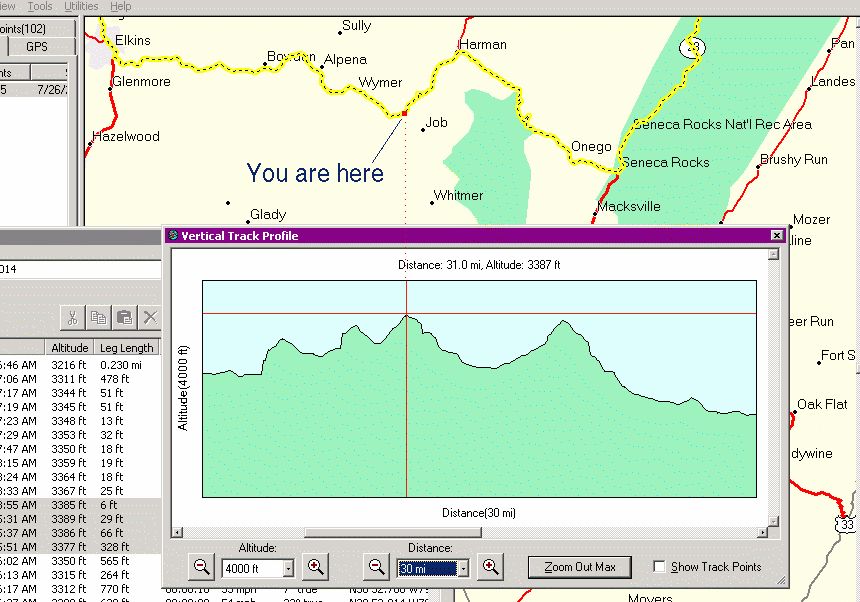
Task: Close the Vertical Track Profile window
Action: click(x=776, y=236)
